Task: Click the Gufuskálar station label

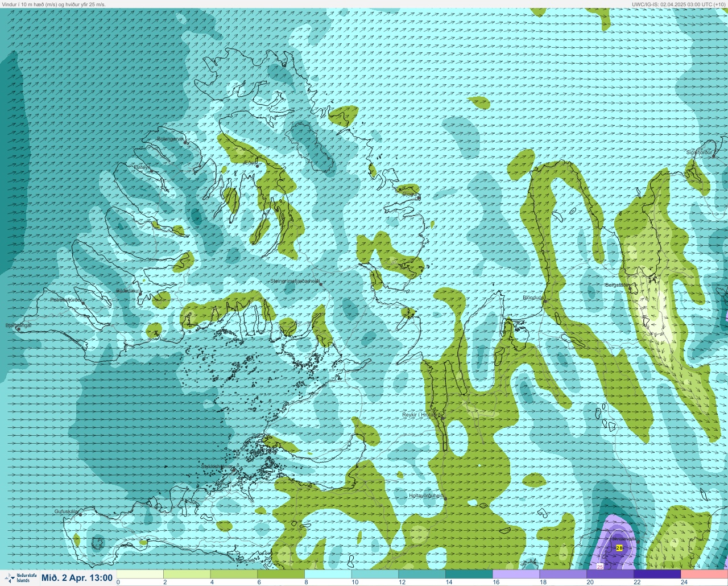Action: 66,511
